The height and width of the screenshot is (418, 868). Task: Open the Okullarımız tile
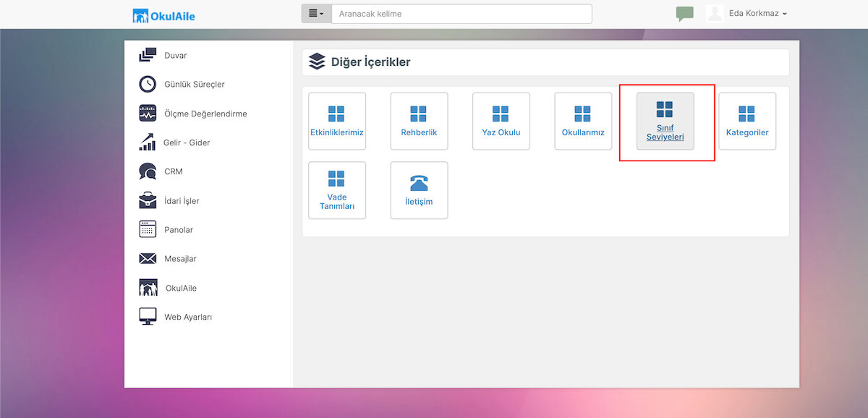tap(583, 121)
